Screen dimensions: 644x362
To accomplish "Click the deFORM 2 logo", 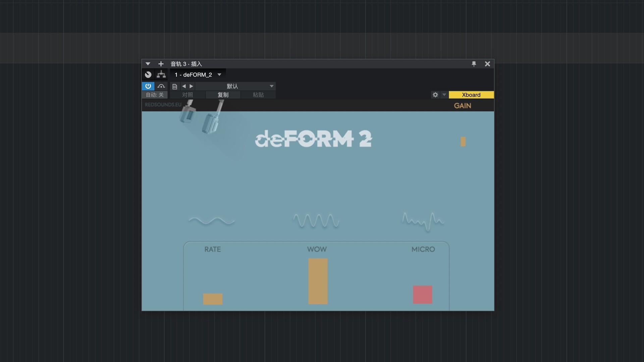I will click(x=314, y=139).
